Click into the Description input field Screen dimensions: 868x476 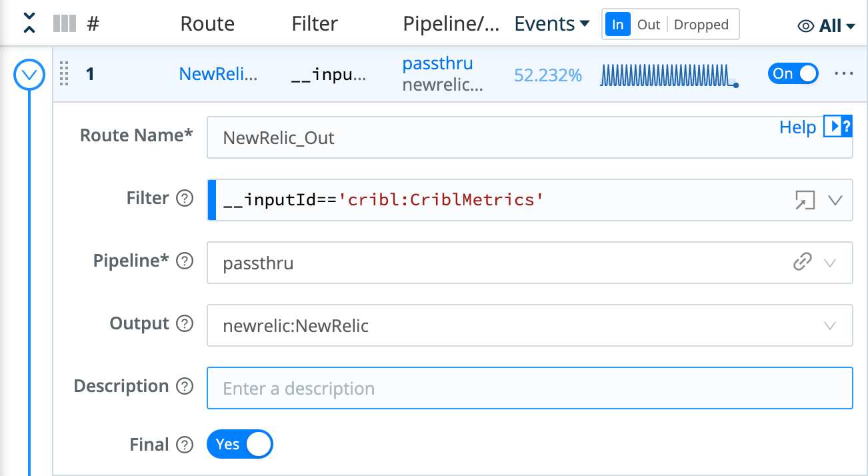click(x=529, y=388)
